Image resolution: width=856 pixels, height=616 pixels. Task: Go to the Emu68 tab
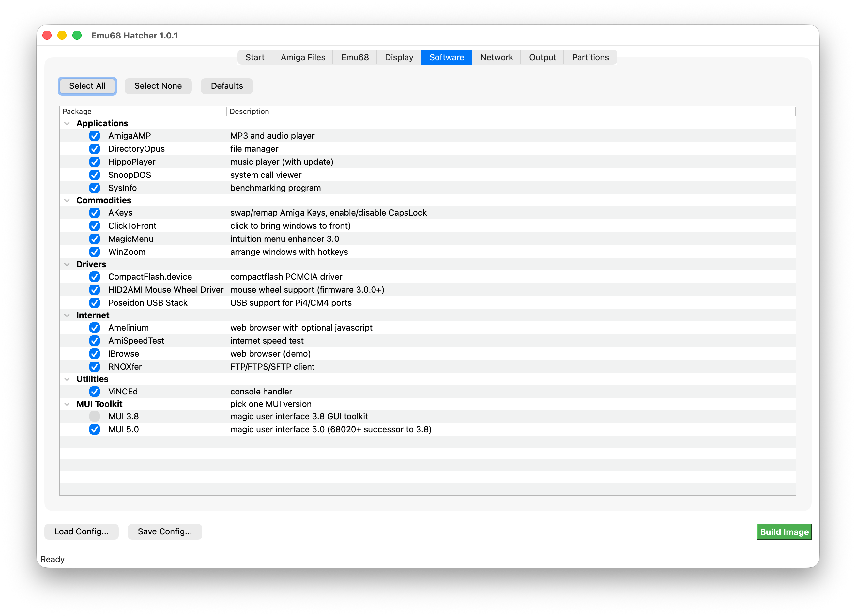355,57
